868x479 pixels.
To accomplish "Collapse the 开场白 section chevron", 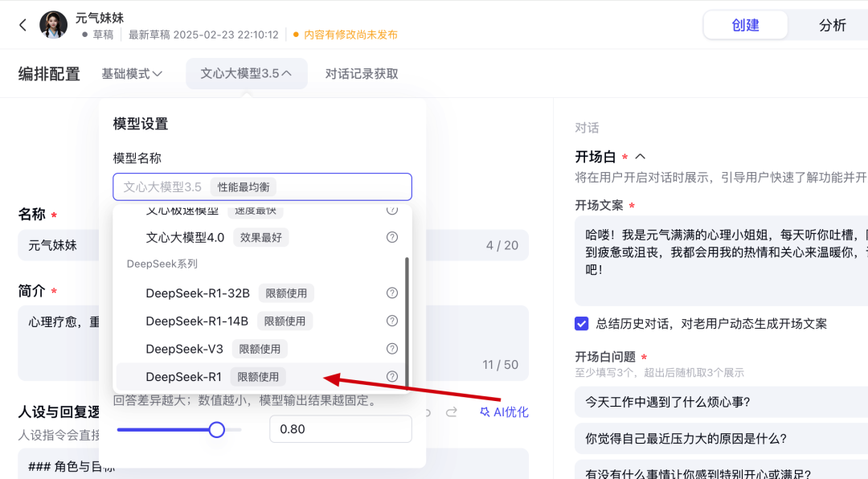I will [x=640, y=157].
